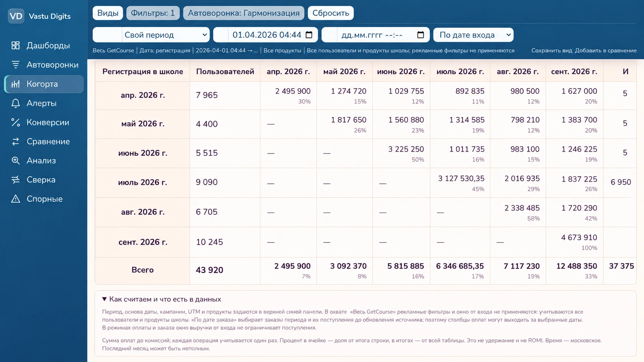Click the Сбросить button
Image resolution: width=644 pixels, height=362 pixels.
coord(331,13)
